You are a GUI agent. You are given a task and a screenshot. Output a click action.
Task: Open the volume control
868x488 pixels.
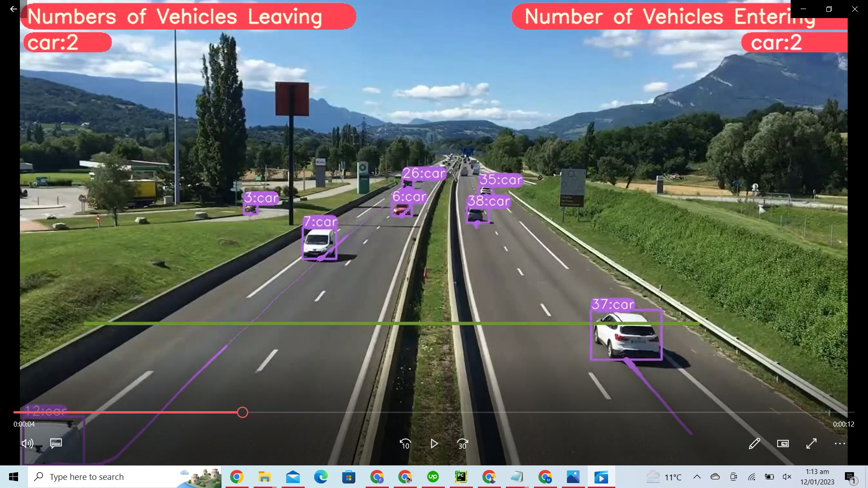(27, 444)
